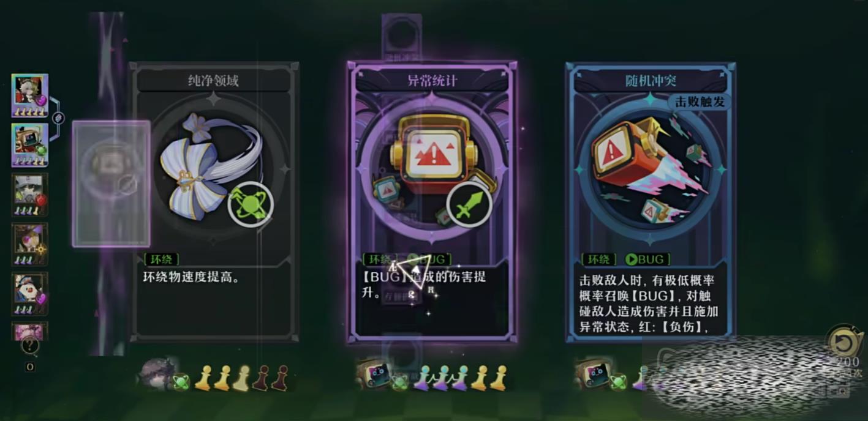
Task: Choose the 纯净领域 card title
Action: 213,80
